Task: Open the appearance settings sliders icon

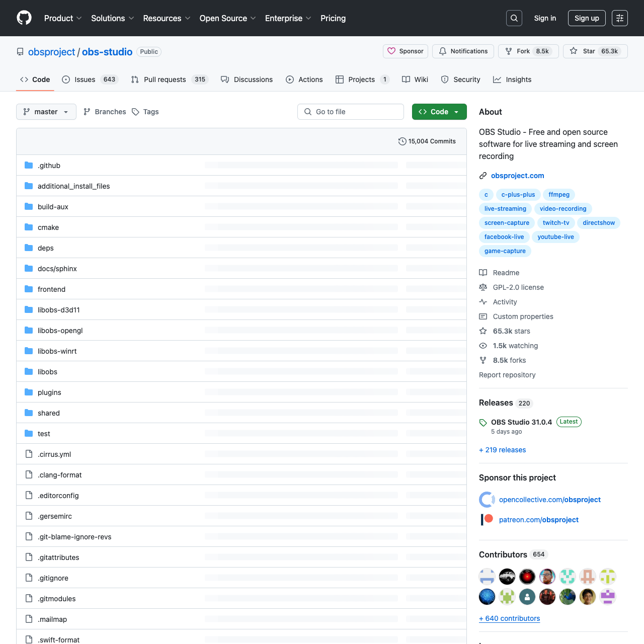Action: click(x=620, y=18)
